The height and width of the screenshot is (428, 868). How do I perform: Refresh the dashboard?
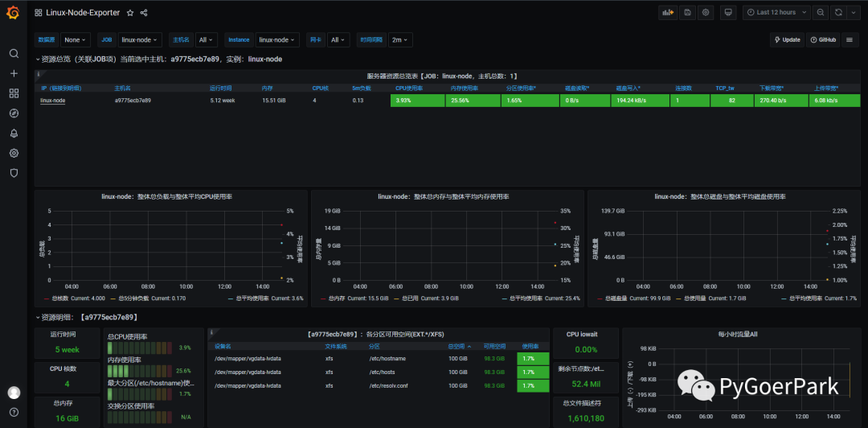[x=838, y=12]
